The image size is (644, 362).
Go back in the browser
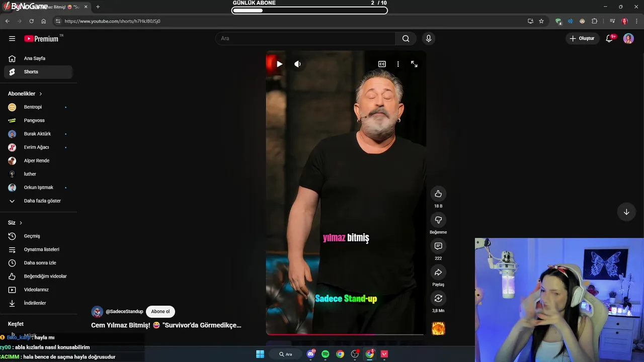[7, 21]
